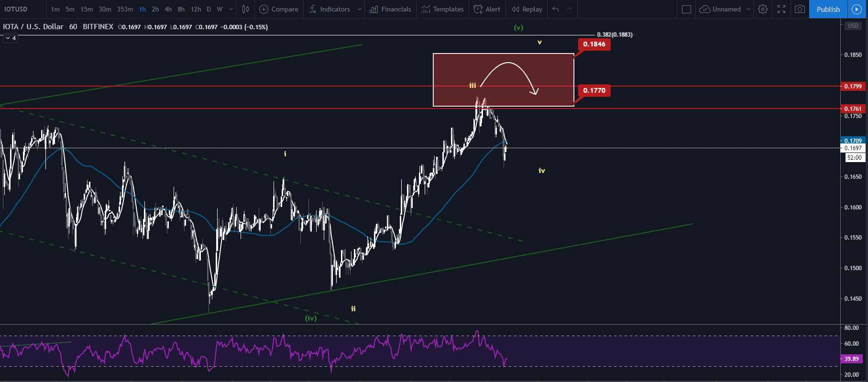Open chart settings gear
Viewport: 868px width, 382px height.
763,9
